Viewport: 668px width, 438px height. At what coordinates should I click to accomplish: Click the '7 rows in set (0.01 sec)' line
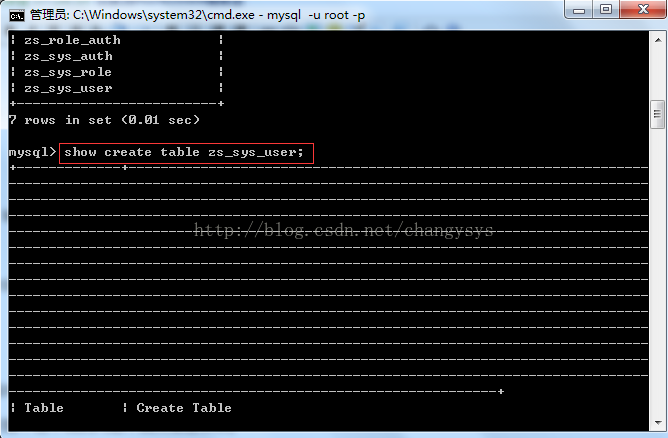[x=104, y=120]
